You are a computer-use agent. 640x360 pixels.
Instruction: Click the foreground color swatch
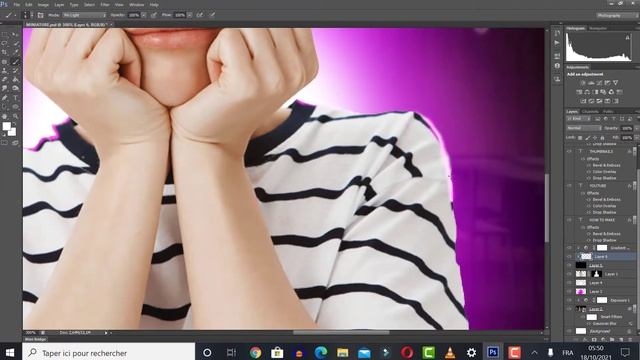pyautogui.click(x=6, y=127)
